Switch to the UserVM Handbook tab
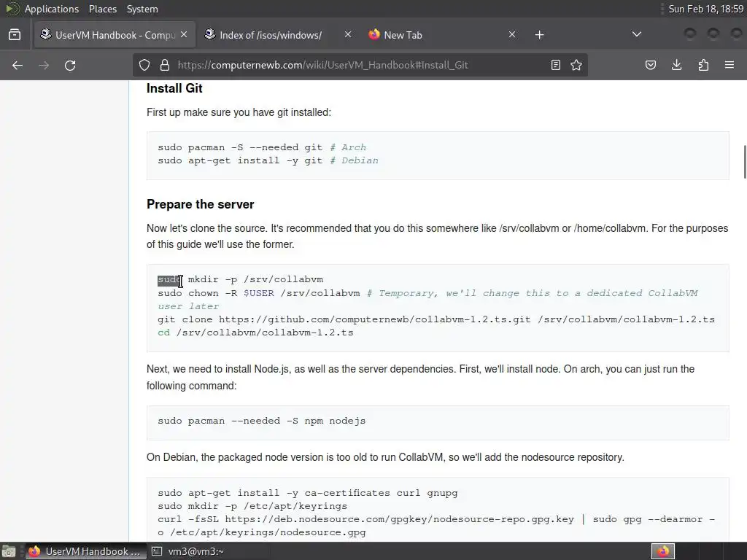747x560 pixels. [115, 35]
